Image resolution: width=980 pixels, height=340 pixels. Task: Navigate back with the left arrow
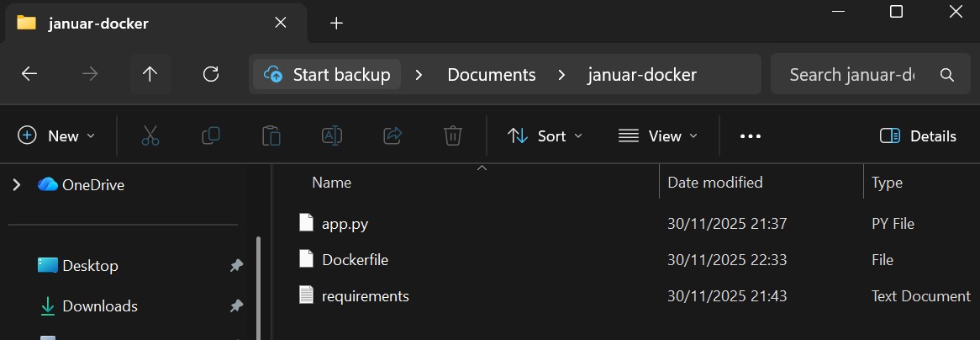click(29, 74)
